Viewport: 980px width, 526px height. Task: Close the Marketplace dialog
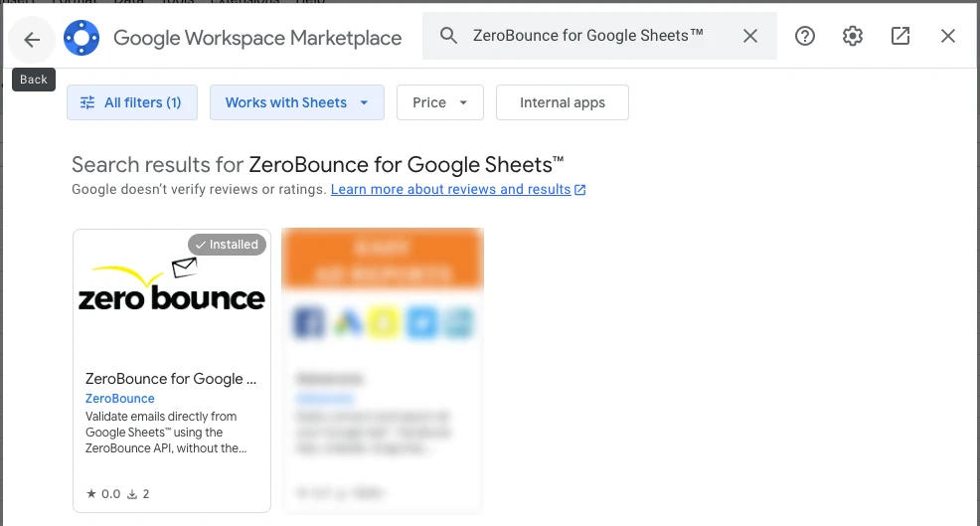948,36
